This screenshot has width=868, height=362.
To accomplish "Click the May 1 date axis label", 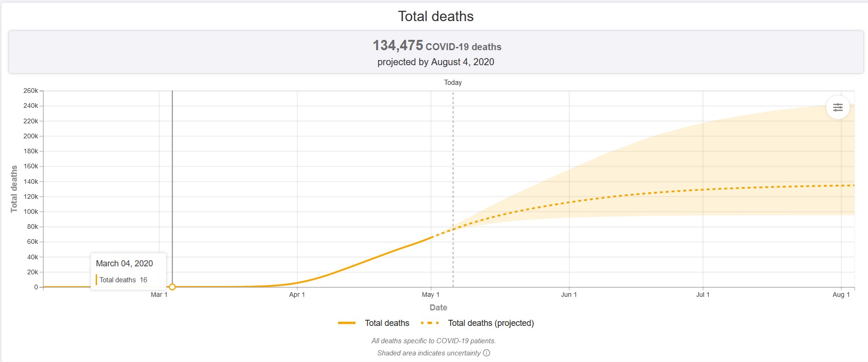I will point(430,294).
